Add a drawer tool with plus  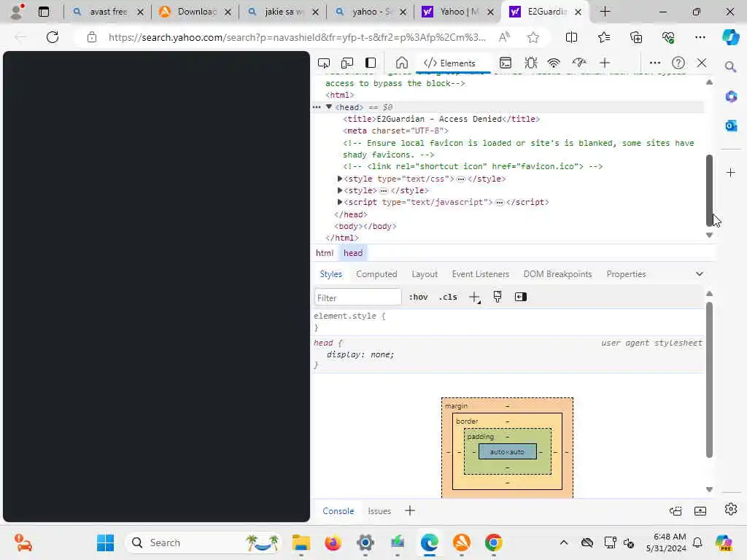[x=410, y=510]
